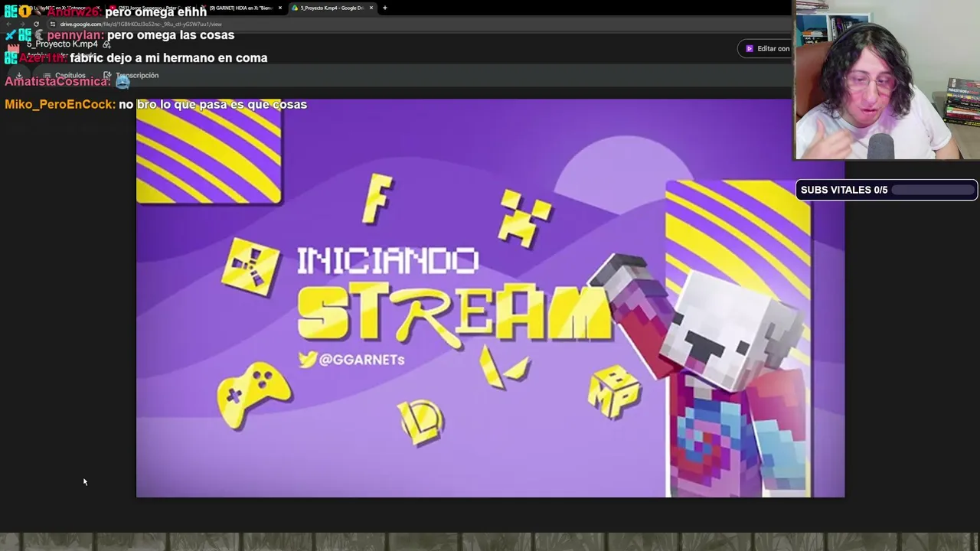Click the icon next to 5_Proyecto K.mp4 title
The width and height of the screenshot is (980, 551).
106,44
